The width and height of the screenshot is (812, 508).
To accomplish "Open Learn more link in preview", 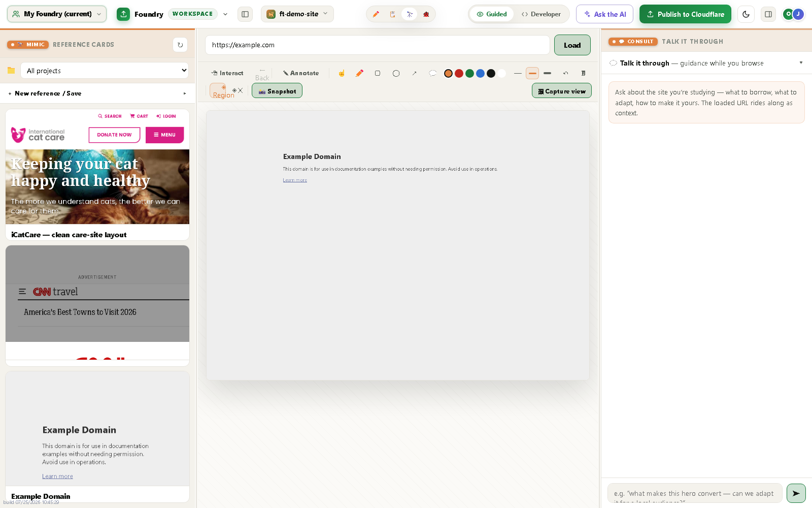I will 295,180.
